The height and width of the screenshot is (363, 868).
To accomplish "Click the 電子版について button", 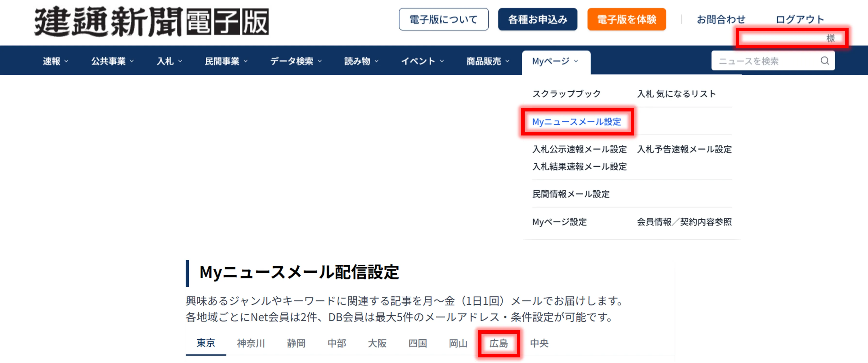I will [x=443, y=19].
